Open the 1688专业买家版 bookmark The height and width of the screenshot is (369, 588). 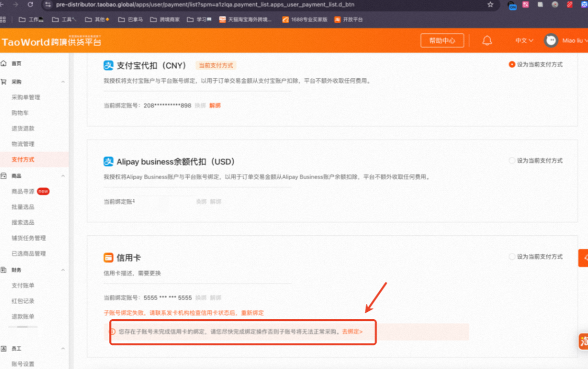[x=305, y=20]
